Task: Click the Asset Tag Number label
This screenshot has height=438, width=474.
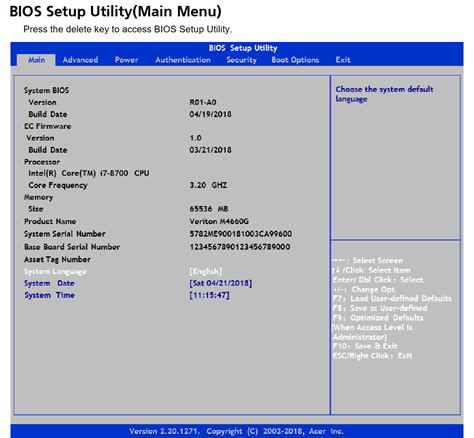Action: (x=57, y=260)
